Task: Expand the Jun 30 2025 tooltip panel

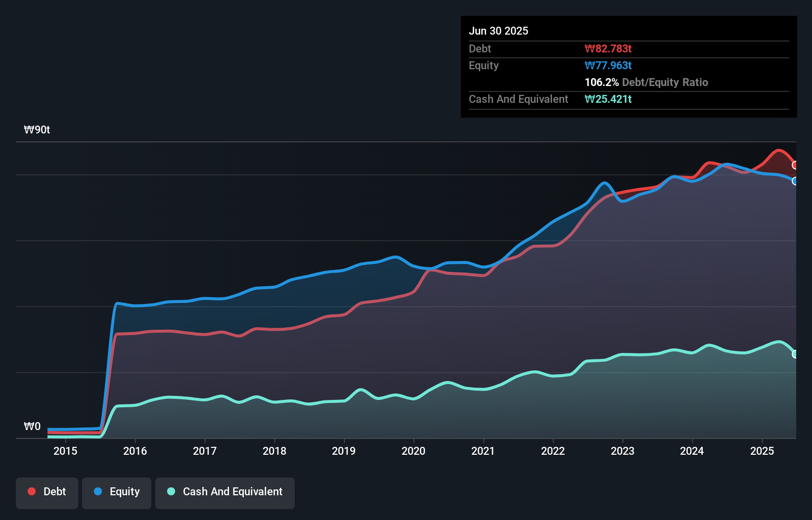Action: point(499,31)
